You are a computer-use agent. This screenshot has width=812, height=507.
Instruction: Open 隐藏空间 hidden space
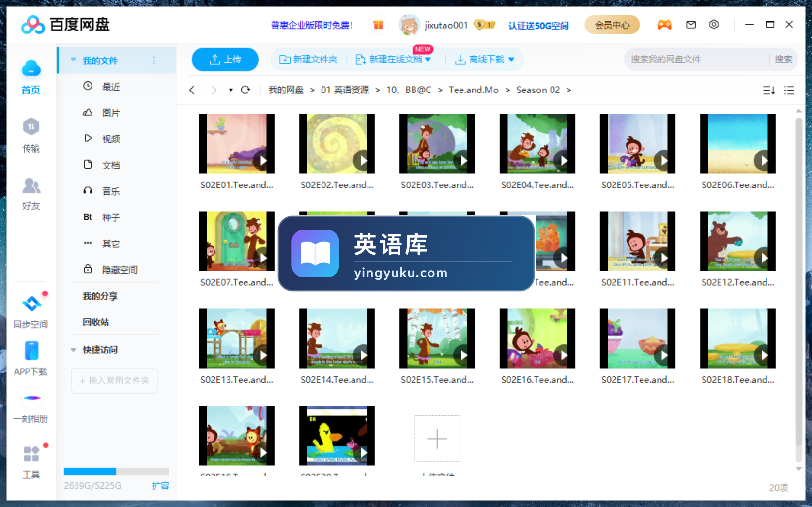(x=120, y=270)
